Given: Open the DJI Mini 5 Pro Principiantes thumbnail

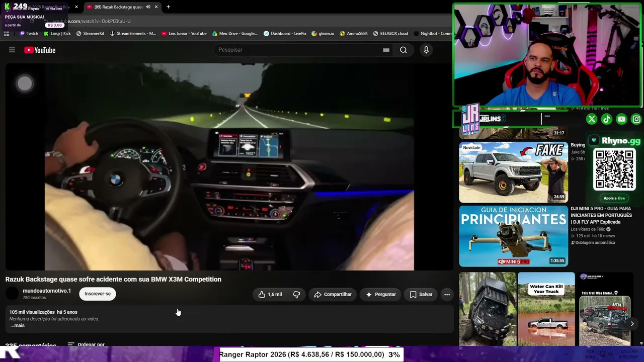Looking at the screenshot, I should (513, 236).
